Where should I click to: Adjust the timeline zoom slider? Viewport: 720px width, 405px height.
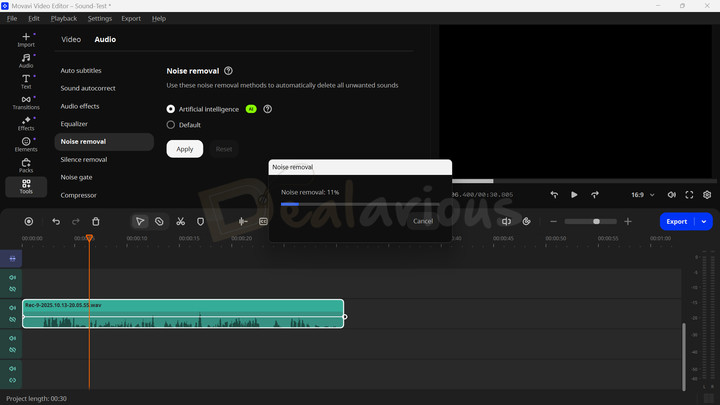pyautogui.click(x=596, y=221)
